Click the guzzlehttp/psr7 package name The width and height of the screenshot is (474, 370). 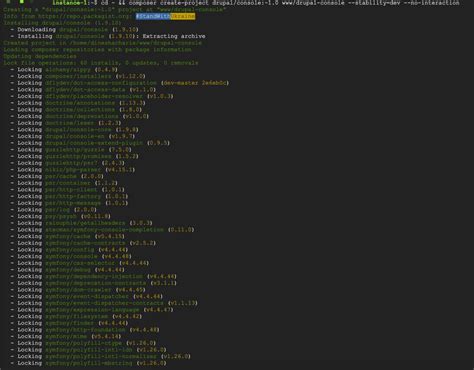tap(71, 163)
